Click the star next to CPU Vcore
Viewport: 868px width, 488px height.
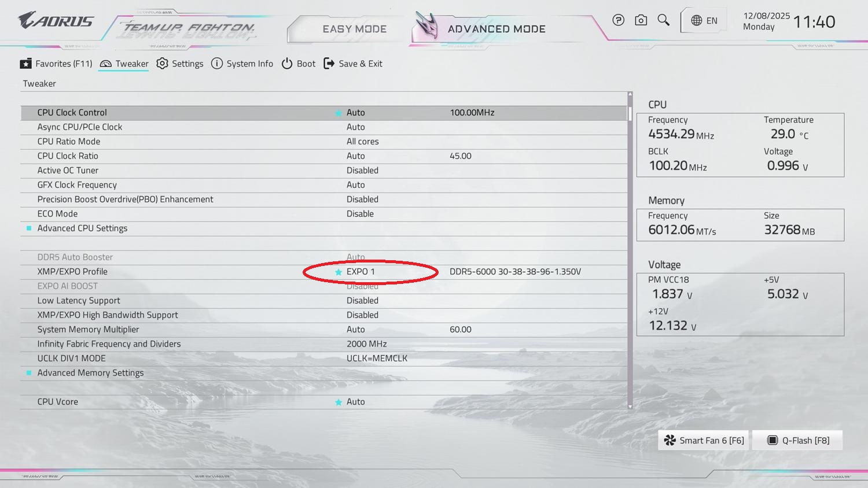(339, 402)
